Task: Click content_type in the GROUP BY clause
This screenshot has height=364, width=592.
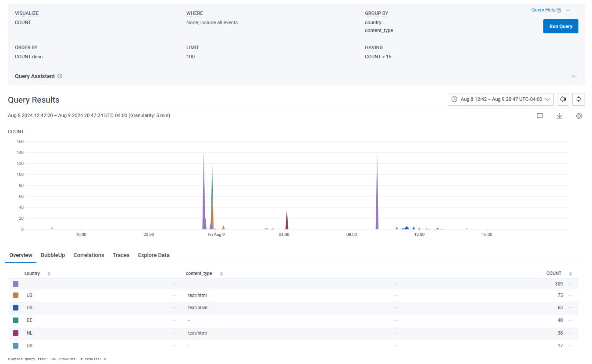Action: point(379,31)
